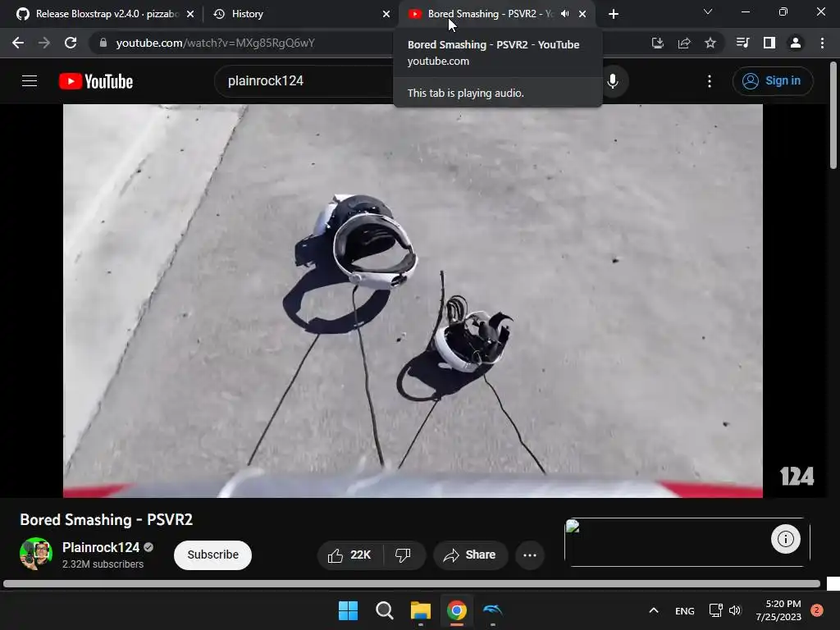Close the Bored Smashing YouTube tab
840x630 pixels.
pos(582,14)
